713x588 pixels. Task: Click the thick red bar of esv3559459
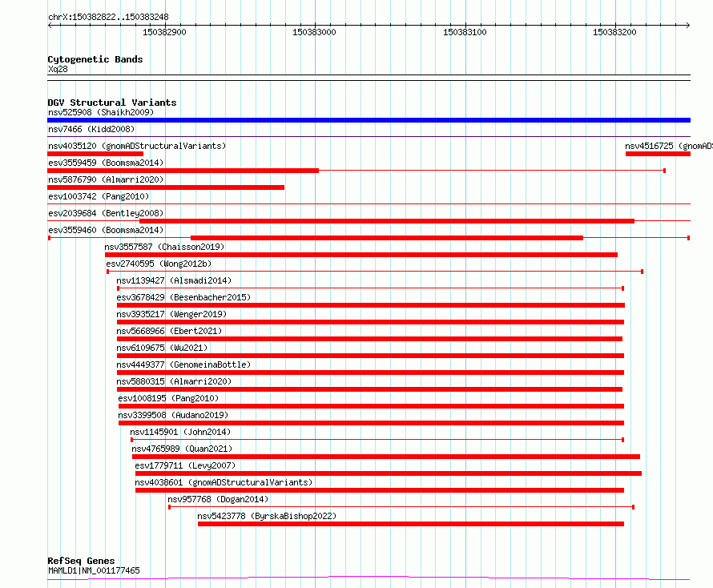(183, 171)
